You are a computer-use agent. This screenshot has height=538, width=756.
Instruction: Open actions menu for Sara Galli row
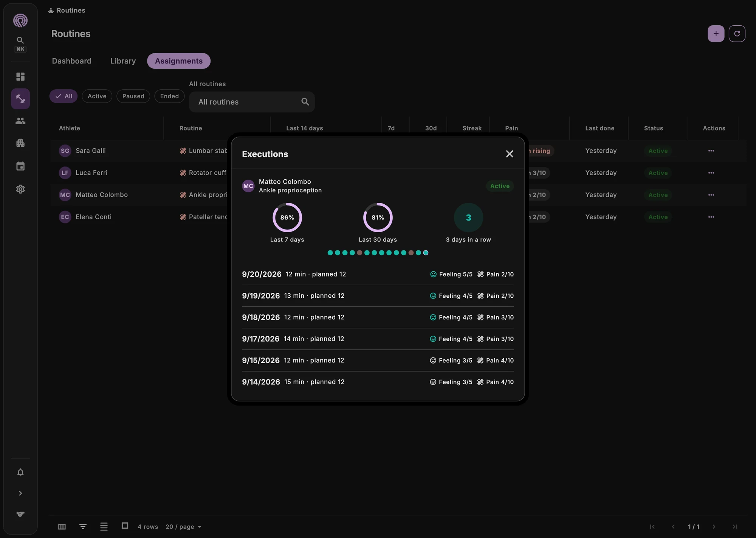[x=711, y=151]
